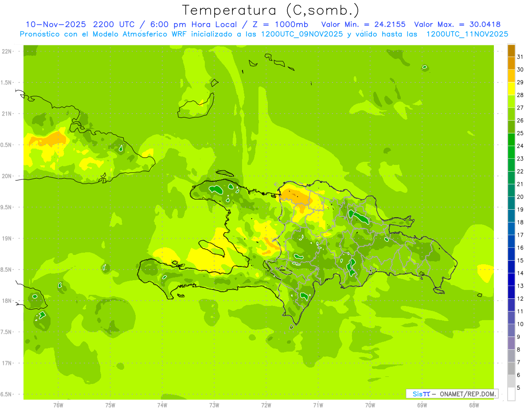The height and width of the screenshot is (411, 532).
Task: Click the color bar value '20'
Action: point(520,197)
